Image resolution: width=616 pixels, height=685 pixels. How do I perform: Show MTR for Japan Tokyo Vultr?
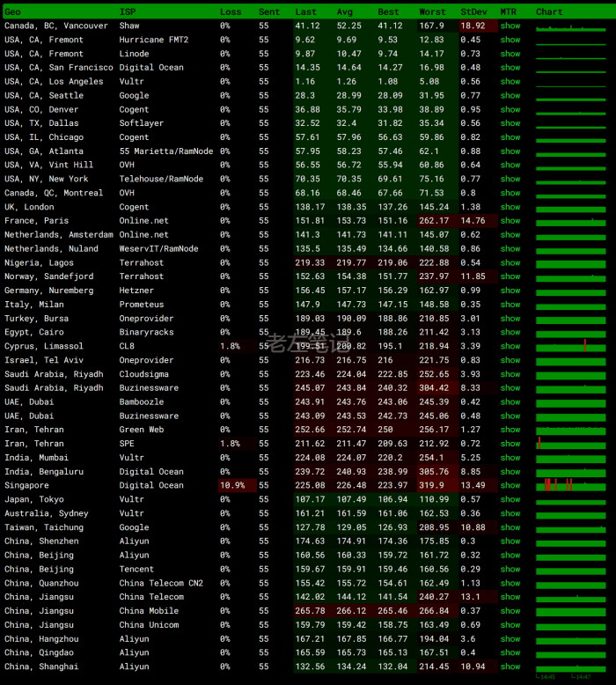(x=510, y=499)
